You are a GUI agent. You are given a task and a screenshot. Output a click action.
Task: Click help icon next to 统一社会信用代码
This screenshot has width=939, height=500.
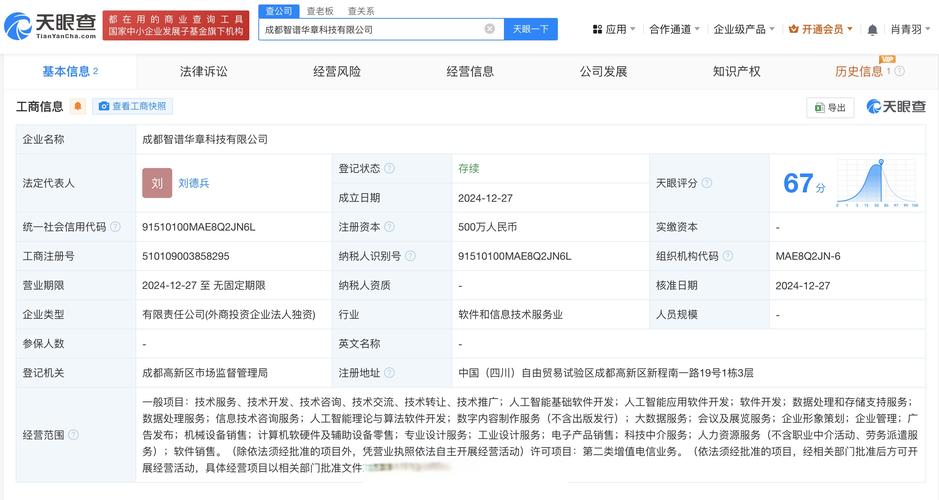tap(116, 227)
